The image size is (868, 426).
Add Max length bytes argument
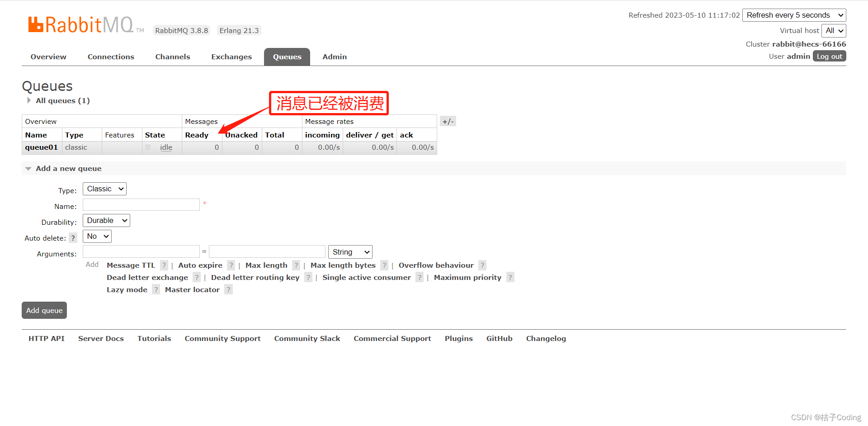point(343,265)
